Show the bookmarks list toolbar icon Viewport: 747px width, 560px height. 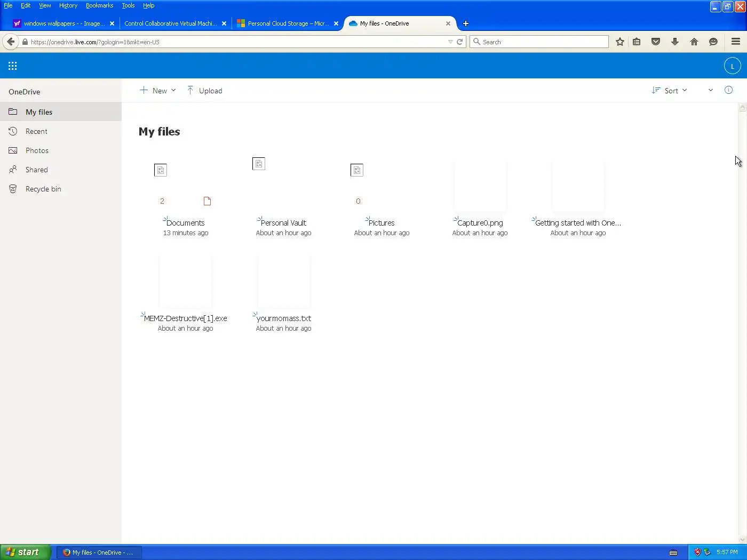637,42
